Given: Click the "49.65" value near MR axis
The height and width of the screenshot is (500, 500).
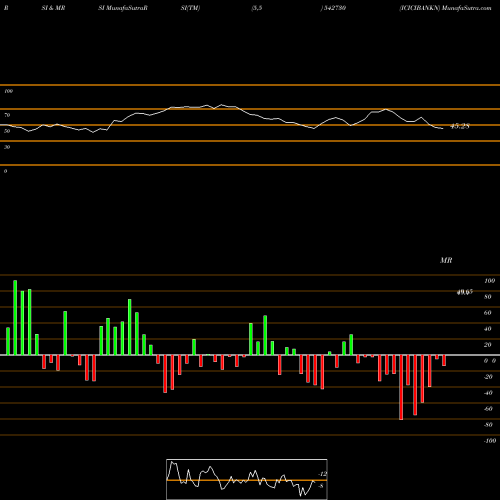Looking at the screenshot, I should click(x=465, y=292).
